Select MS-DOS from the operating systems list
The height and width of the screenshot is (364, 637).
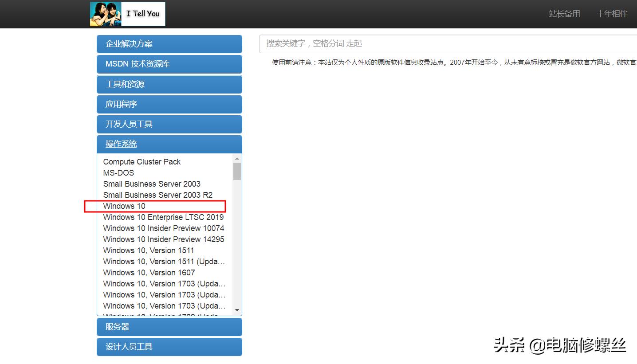[x=118, y=172]
